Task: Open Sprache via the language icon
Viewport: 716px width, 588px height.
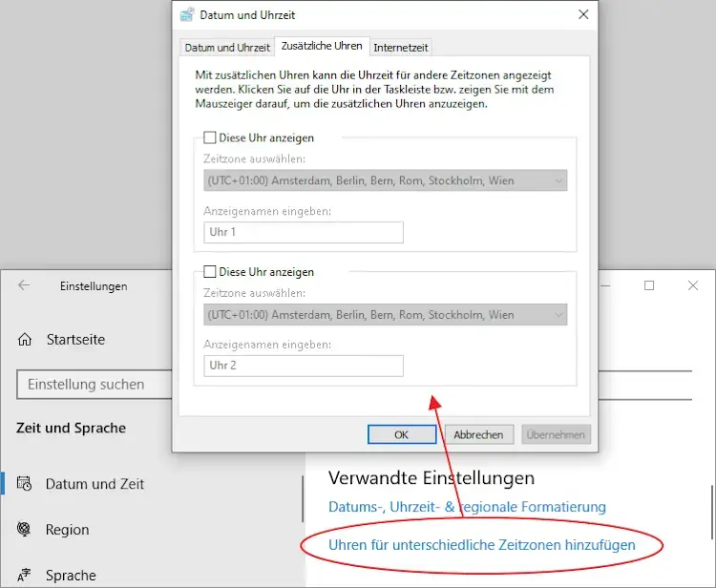Action: tap(25, 576)
